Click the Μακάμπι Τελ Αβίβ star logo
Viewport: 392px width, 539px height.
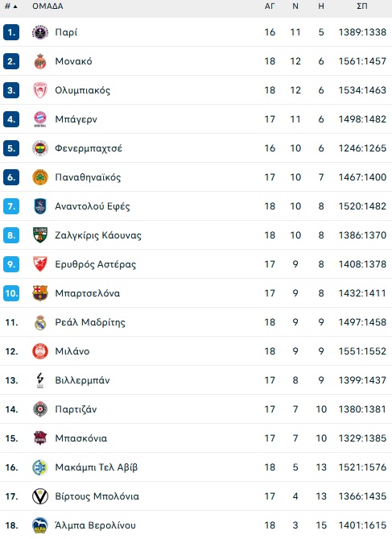click(40, 467)
